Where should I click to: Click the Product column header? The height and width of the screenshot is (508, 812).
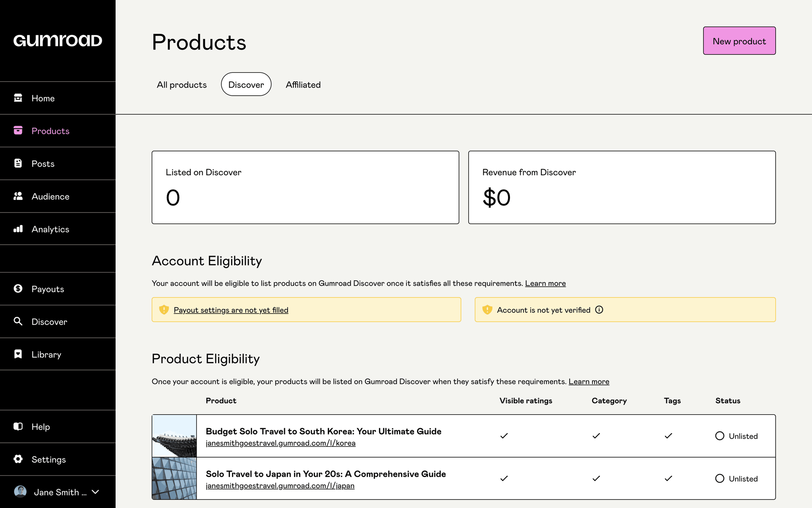click(x=221, y=400)
